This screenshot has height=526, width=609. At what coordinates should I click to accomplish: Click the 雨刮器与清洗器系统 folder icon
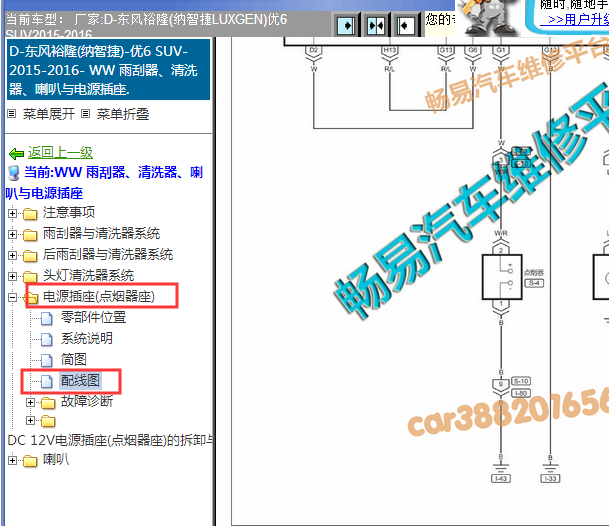pyautogui.click(x=30, y=234)
